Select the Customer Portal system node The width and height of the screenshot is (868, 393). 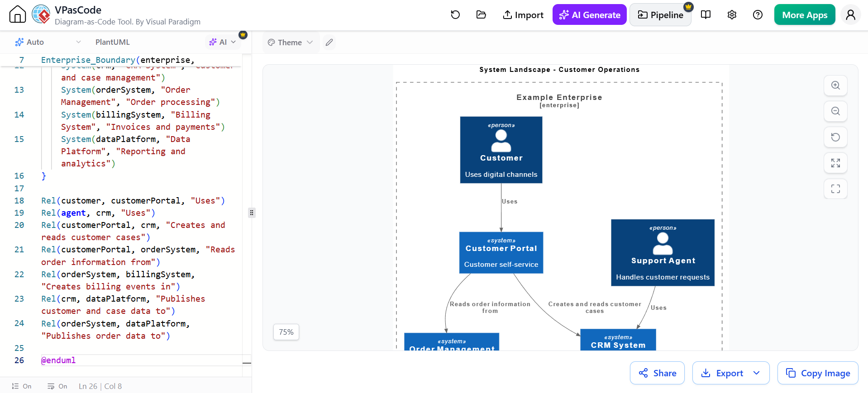coord(501,253)
